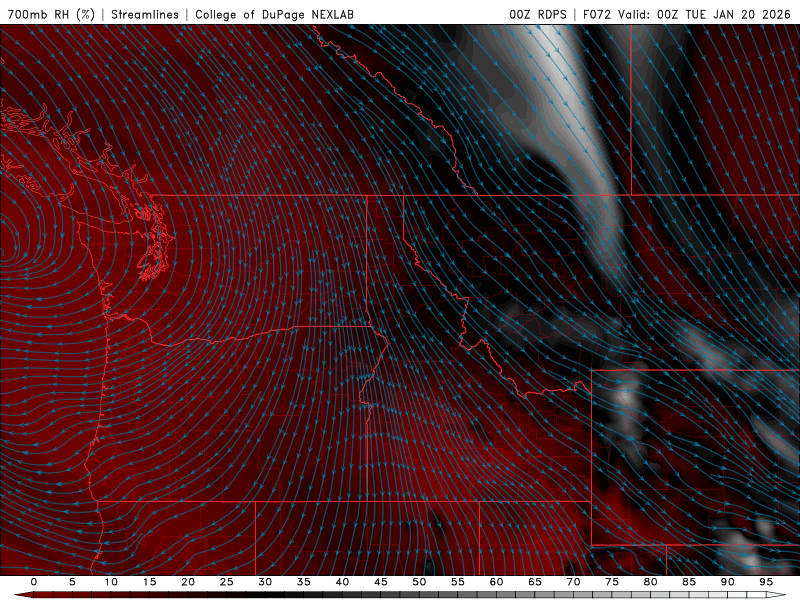
Task: Click the 60 label on colorbar
Action: [x=496, y=582]
